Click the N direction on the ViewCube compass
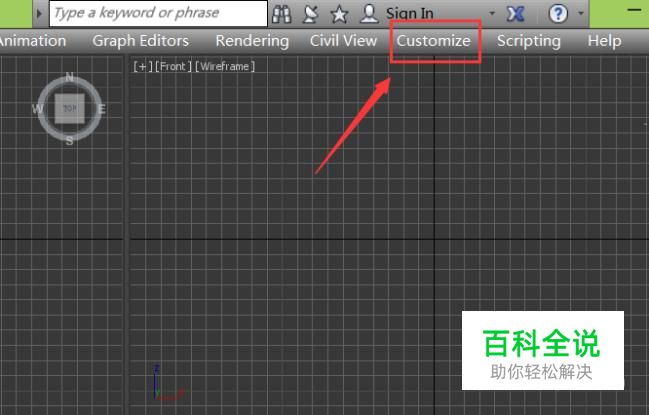The image size is (649, 415). coord(70,77)
